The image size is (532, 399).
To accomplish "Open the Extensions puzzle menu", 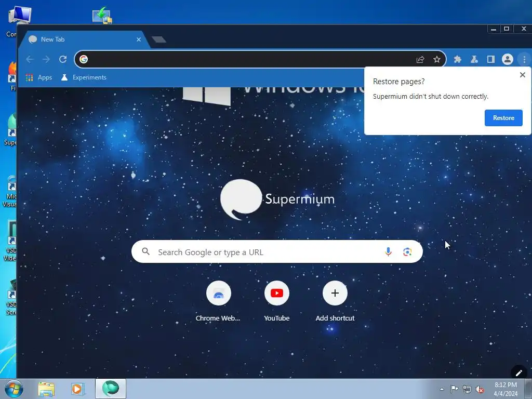I will point(458,59).
